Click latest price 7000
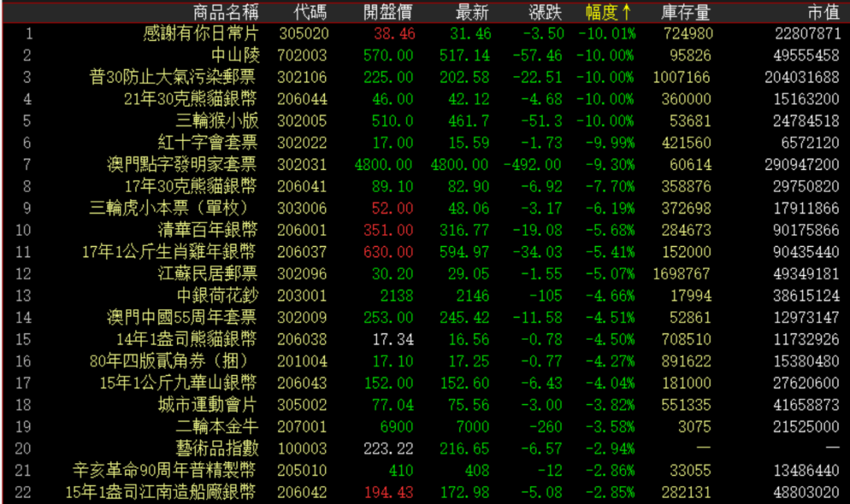This screenshot has width=850, height=504. tap(473, 427)
